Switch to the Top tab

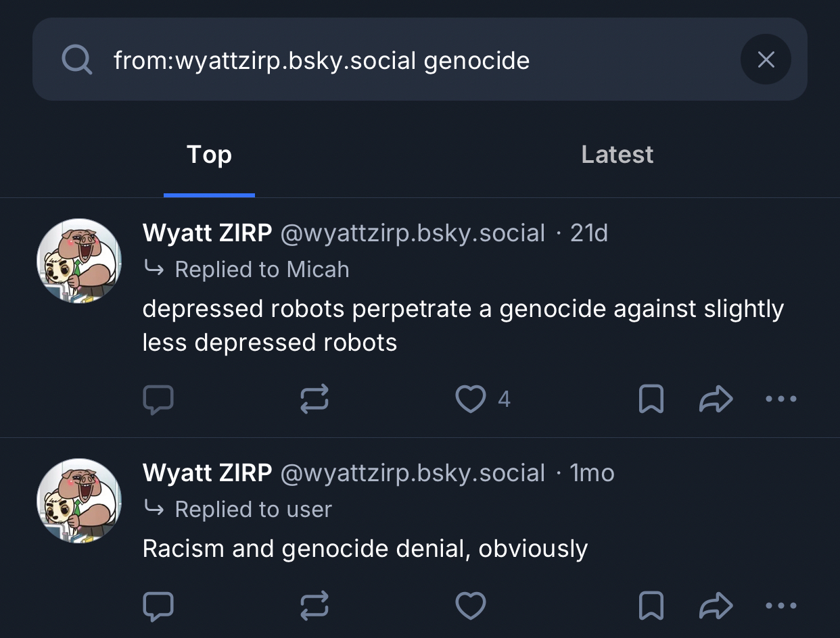pyautogui.click(x=209, y=155)
